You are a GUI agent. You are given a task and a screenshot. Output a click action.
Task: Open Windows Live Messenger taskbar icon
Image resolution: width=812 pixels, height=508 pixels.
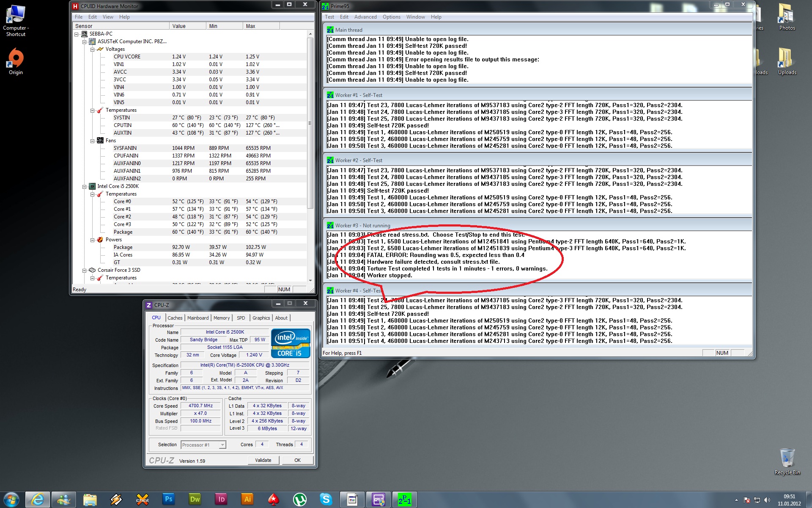coord(64,500)
